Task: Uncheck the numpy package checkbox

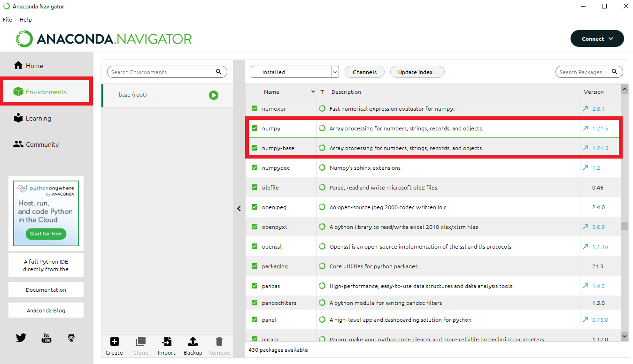Action: pos(255,128)
